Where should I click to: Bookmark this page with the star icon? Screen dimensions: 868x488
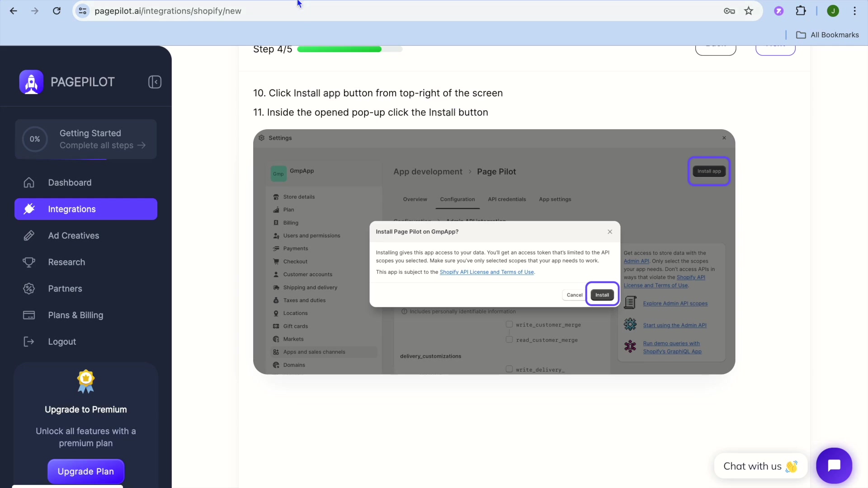[749, 11]
